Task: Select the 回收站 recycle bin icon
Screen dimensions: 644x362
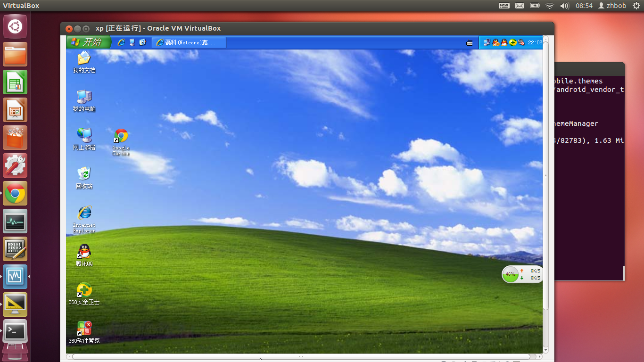Action: coord(84,178)
